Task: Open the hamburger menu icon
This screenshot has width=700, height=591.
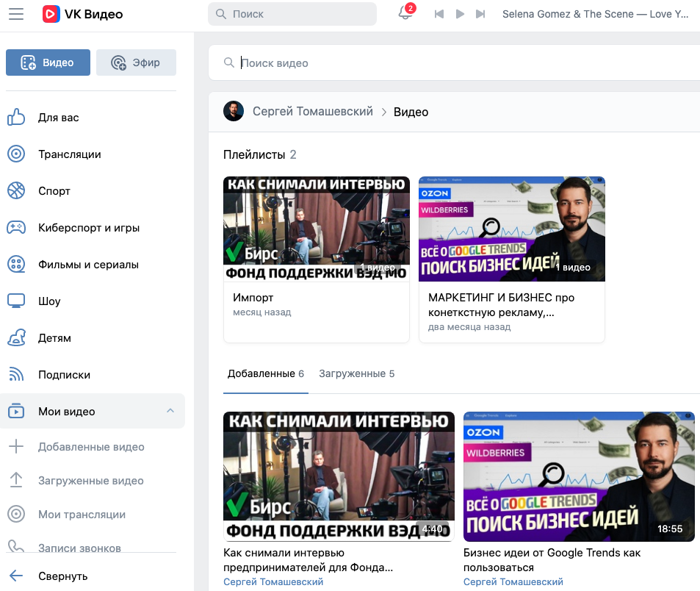Action: click(x=16, y=14)
